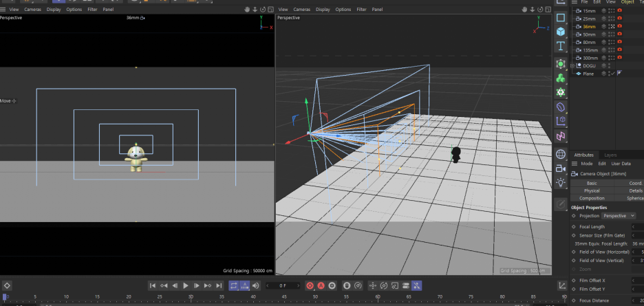Select the 15mm camera object
Image resolution: width=644 pixels, height=306 pixels.
pos(589,11)
